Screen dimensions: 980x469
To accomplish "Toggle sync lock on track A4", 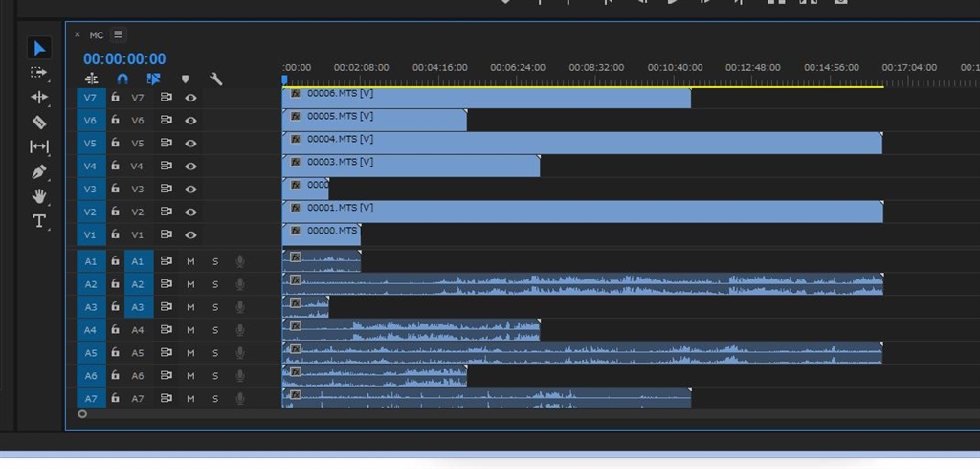I will click(x=166, y=329).
